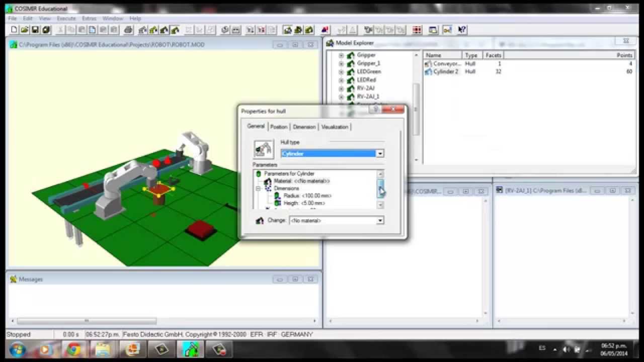Expand the RV-2AJ_1 tree node
This screenshot has width=644, height=362.
pos(341,97)
